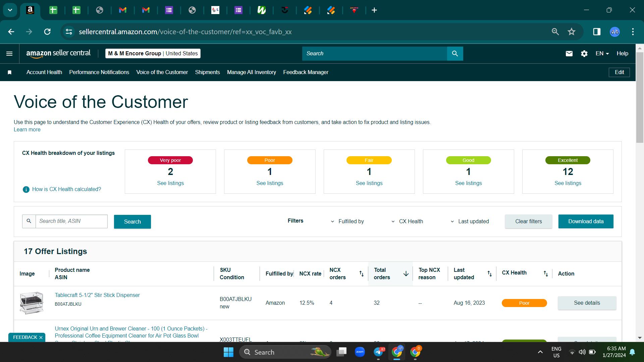Switch to the green W icon browser tab
644x362 pixels.
click(262, 10)
